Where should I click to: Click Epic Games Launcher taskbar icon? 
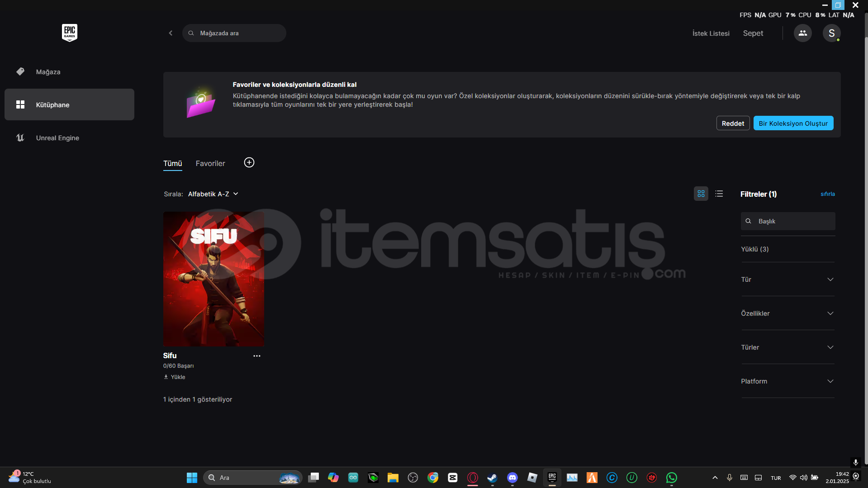[x=552, y=478]
